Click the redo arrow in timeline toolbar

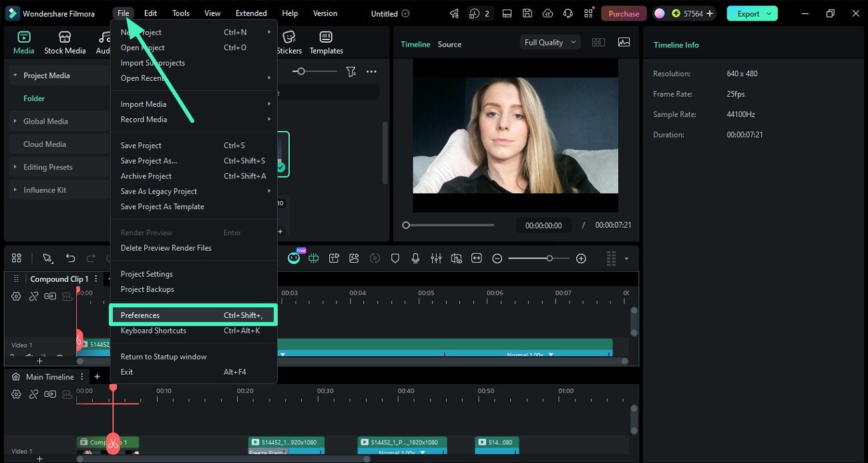click(91, 258)
